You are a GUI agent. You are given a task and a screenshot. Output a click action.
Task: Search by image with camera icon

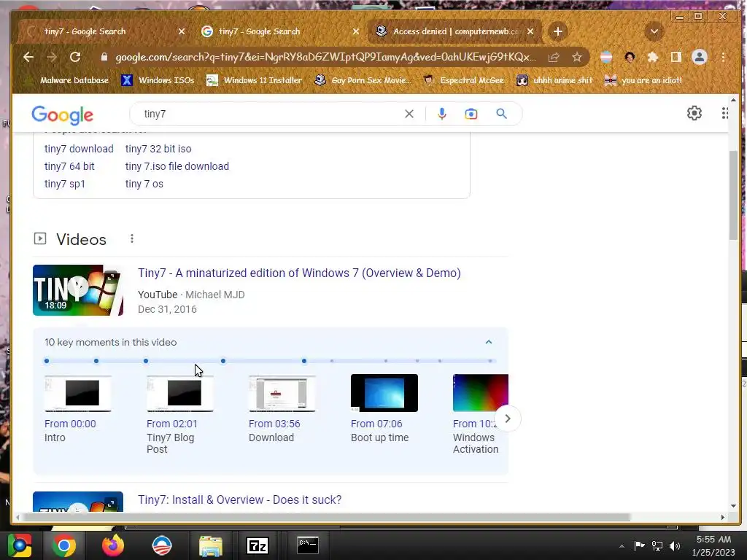pyautogui.click(x=471, y=114)
